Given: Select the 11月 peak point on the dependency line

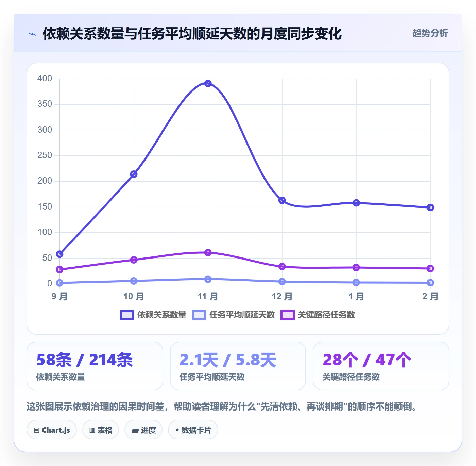Looking at the screenshot, I should [x=208, y=83].
